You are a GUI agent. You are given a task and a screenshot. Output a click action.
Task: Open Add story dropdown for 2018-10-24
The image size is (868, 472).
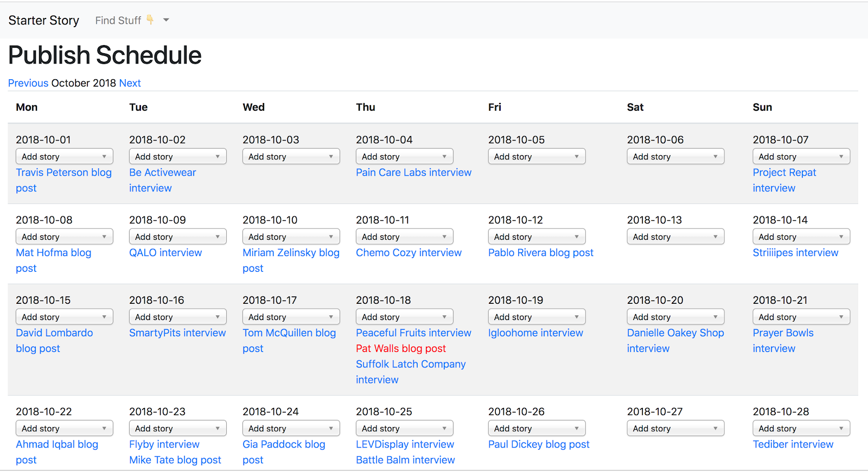point(291,428)
